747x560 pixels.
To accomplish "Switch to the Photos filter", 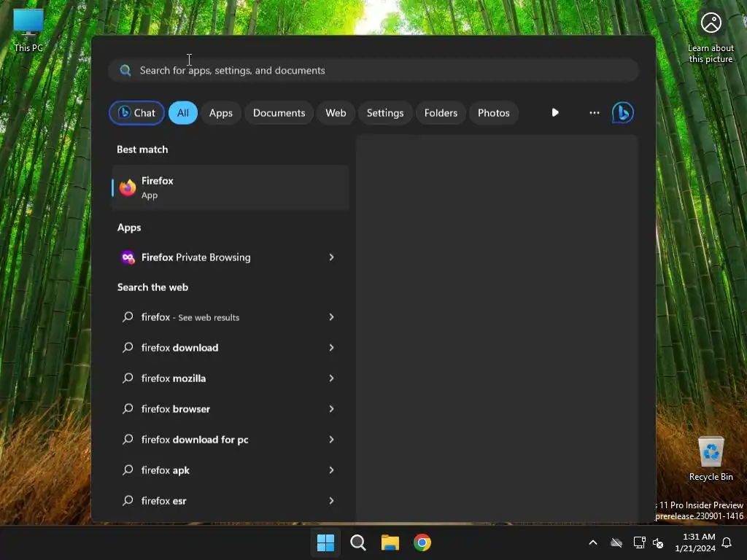I will [x=494, y=113].
